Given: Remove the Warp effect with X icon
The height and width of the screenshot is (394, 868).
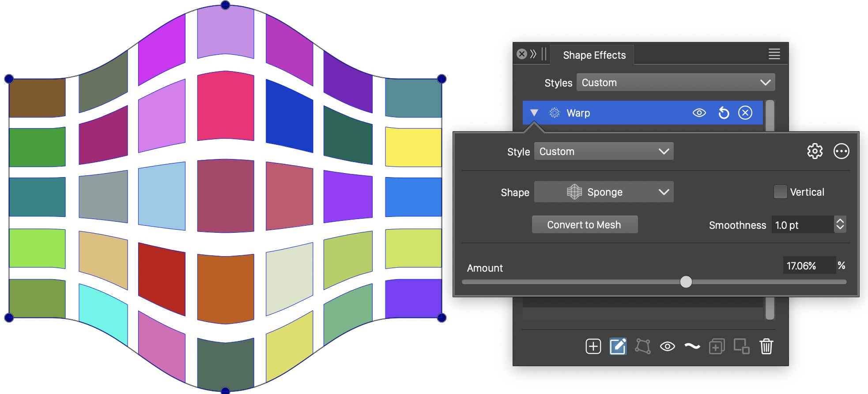Looking at the screenshot, I should pos(745,113).
